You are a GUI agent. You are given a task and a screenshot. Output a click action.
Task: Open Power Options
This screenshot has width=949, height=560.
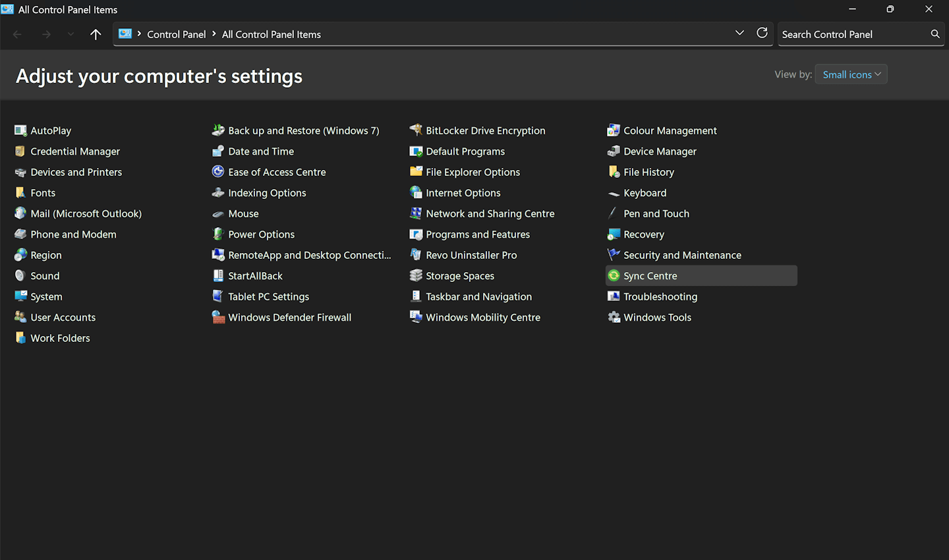(x=261, y=234)
